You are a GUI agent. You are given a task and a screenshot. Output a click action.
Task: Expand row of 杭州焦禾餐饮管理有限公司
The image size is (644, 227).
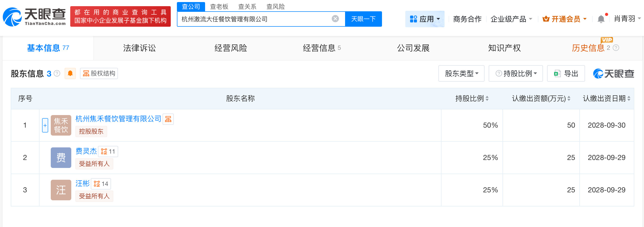(45, 125)
